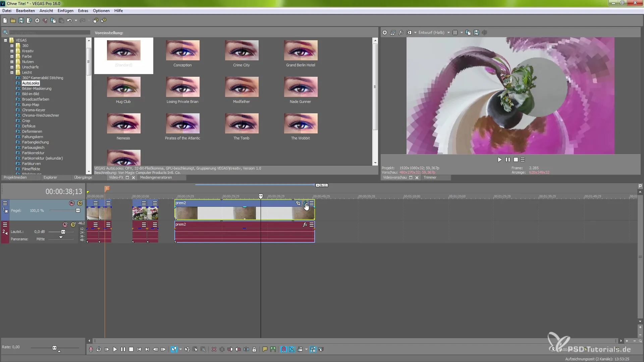Viewport: 644px width, 362px height.
Task: Select the normal edit tool icon
Action: (x=174, y=349)
